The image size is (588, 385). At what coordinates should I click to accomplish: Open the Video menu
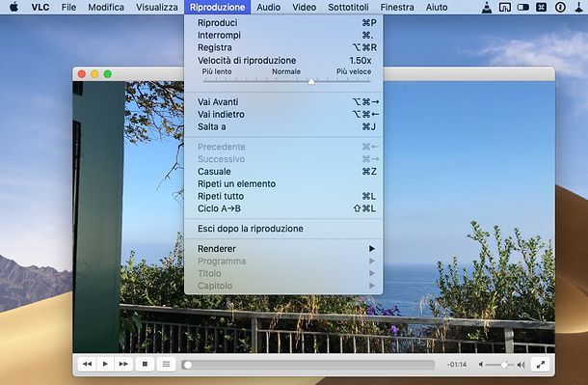point(305,7)
